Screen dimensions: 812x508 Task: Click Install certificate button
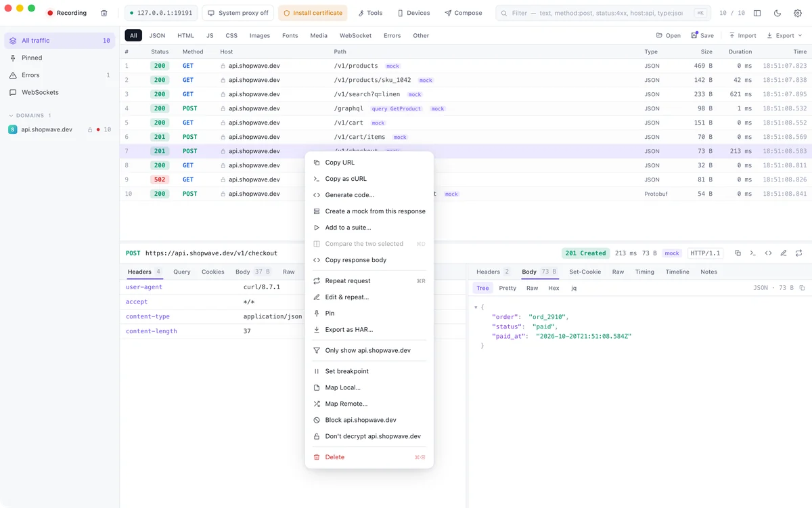point(313,13)
